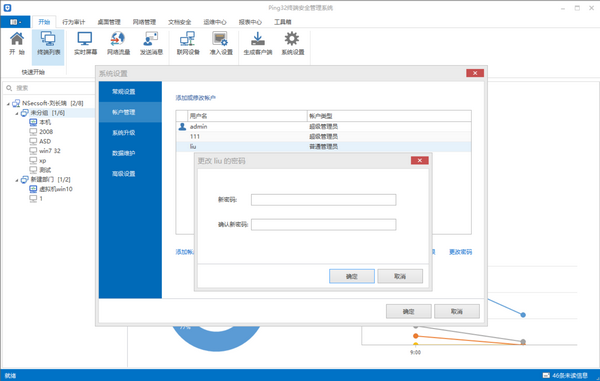The height and width of the screenshot is (381, 600).
Task: Click 取消 in the 系统设置 window
Action: click(x=457, y=311)
